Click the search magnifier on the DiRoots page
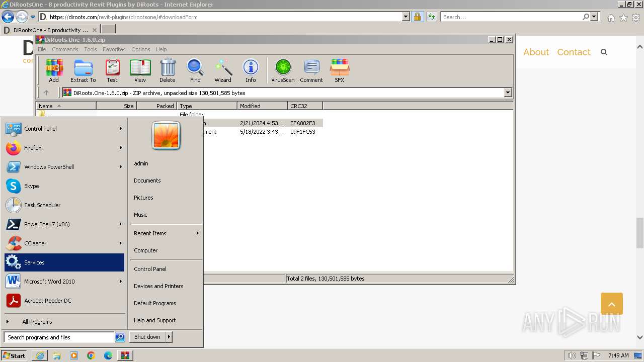This screenshot has width=644, height=362. [x=604, y=52]
